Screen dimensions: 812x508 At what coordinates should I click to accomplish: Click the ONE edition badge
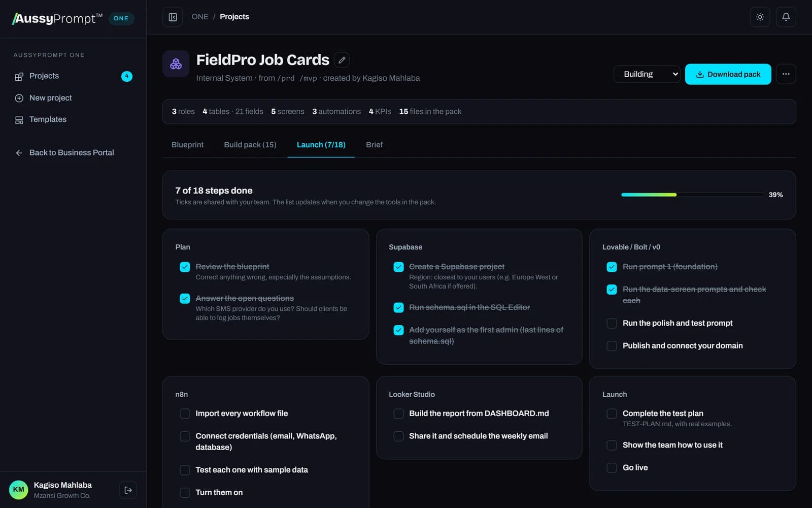tap(121, 19)
